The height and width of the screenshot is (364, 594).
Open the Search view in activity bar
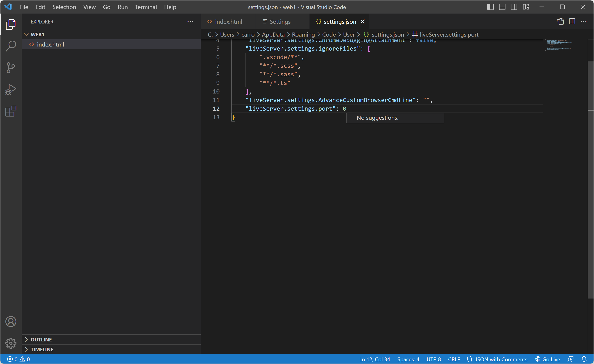11,46
